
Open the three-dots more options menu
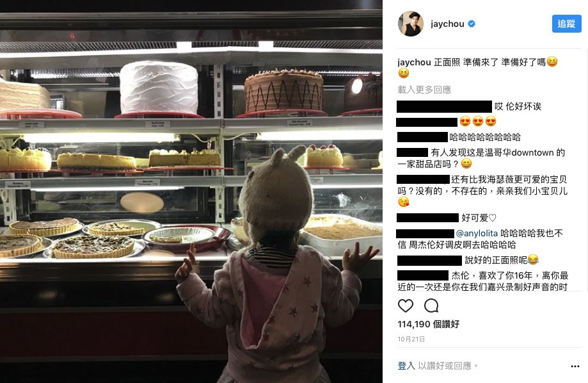(x=575, y=366)
